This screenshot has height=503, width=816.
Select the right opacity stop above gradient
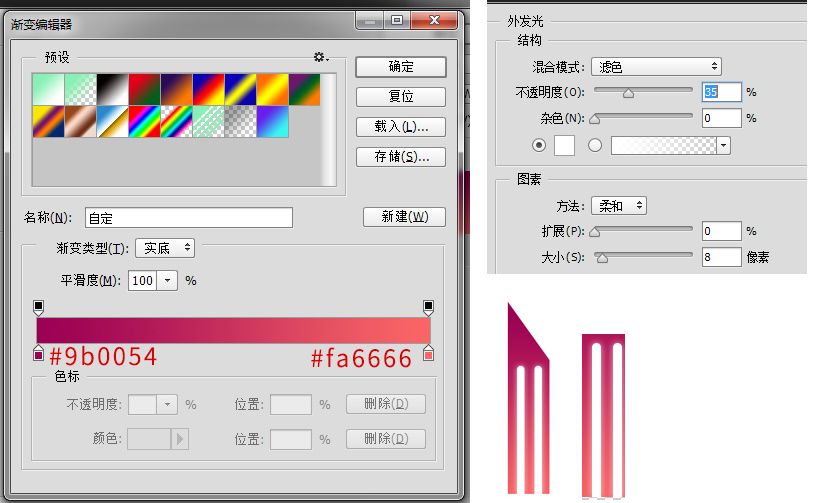(428, 307)
